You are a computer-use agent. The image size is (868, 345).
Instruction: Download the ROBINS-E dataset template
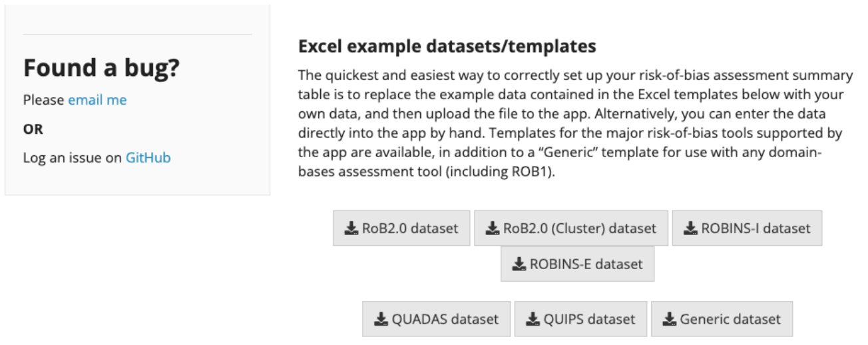(577, 264)
